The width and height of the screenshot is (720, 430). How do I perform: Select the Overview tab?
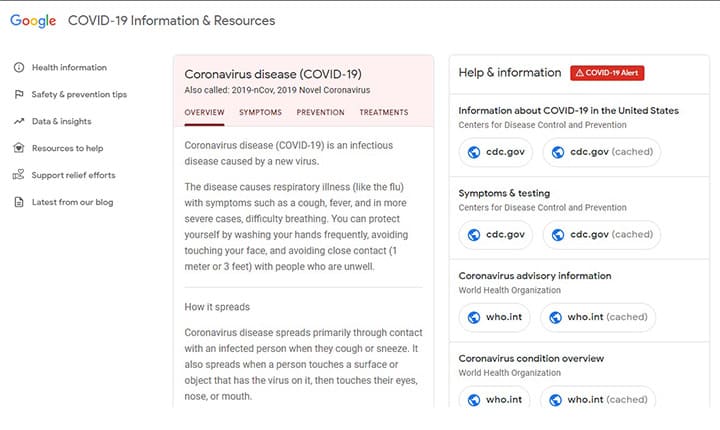(204, 113)
